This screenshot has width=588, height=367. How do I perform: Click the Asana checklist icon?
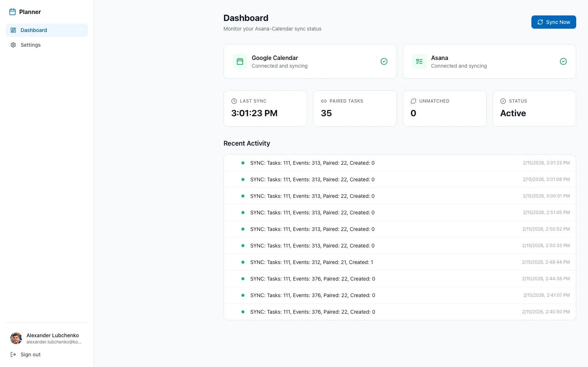[x=419, y=61]
